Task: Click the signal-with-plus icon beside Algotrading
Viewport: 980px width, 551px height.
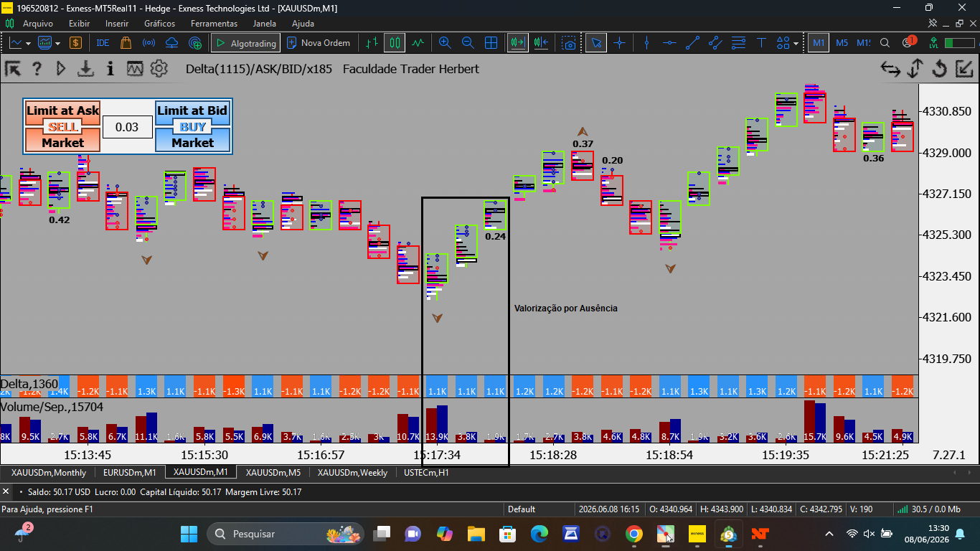Action: pyautogui.click(x=194, y=43)
